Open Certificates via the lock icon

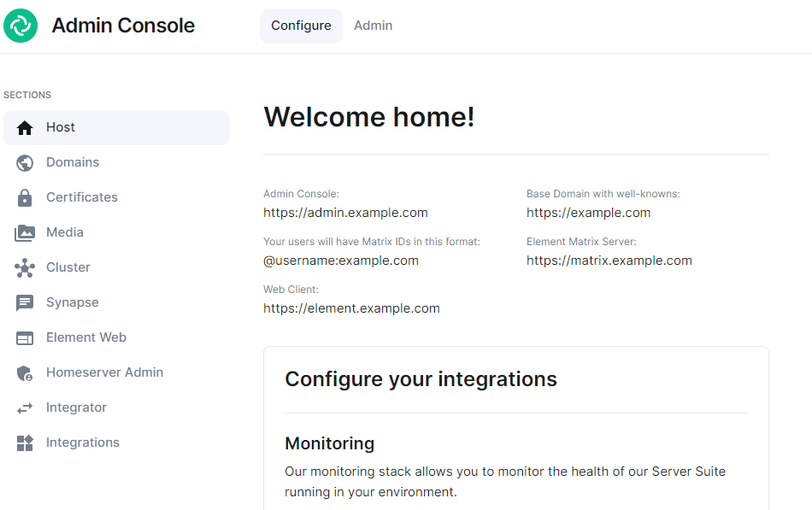click(24, 198)
